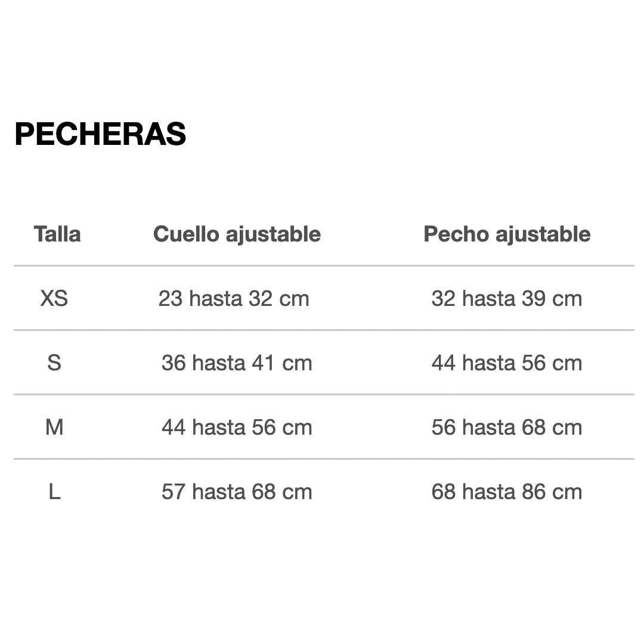This screenshot has height=644, width=644.
Task: Click the divider line above the L row
Action: point(324,459)
